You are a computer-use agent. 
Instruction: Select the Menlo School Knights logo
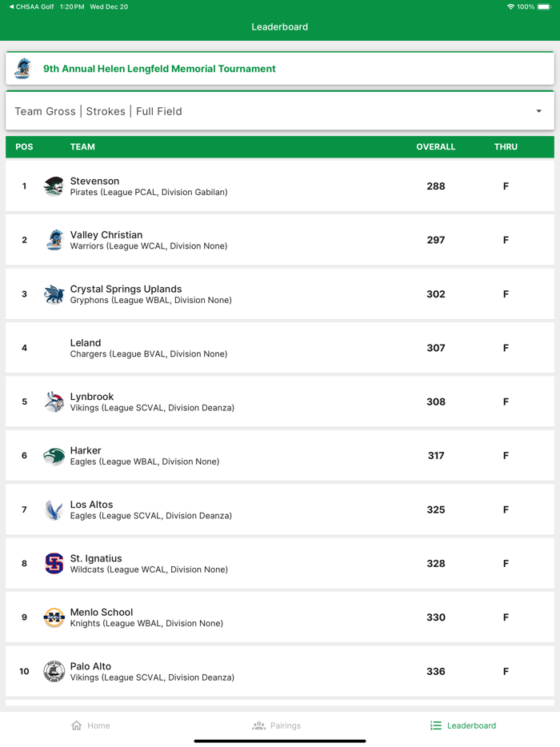pos(54,617)
